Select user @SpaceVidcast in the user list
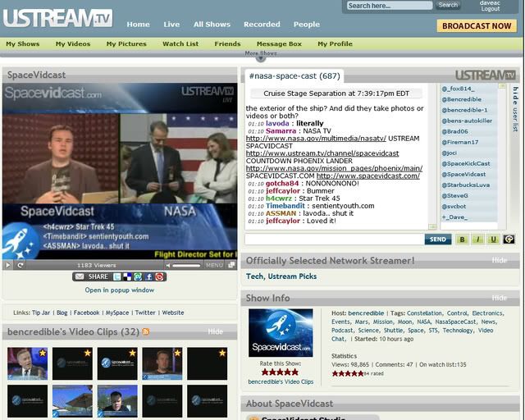Screen dimensions: 525x420 coord(463,174)
